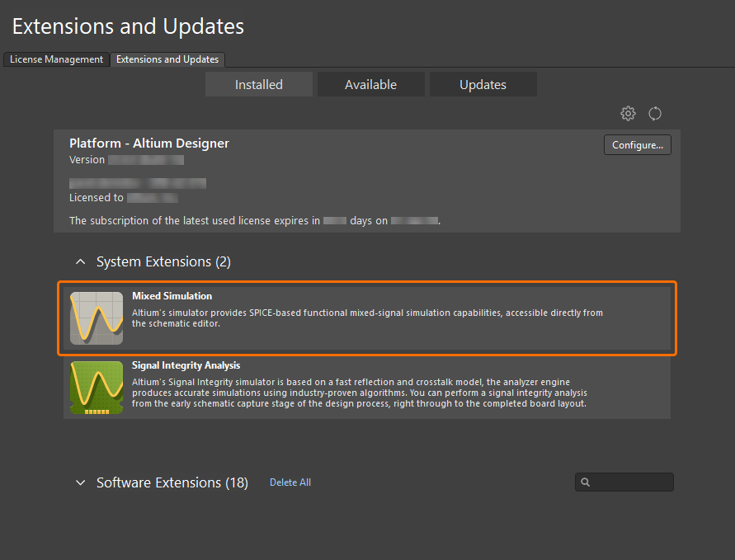Click the Signal Integrity Analysis title text
This screenshot has height=560, width=735.
186,365
